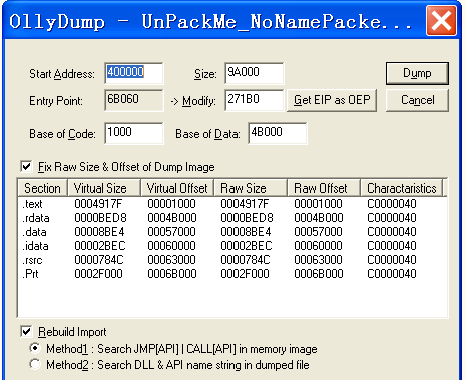Viewport: 466px width, 380px height.
Task: Click virtual size value 0000784C
Action: (99, 260)
